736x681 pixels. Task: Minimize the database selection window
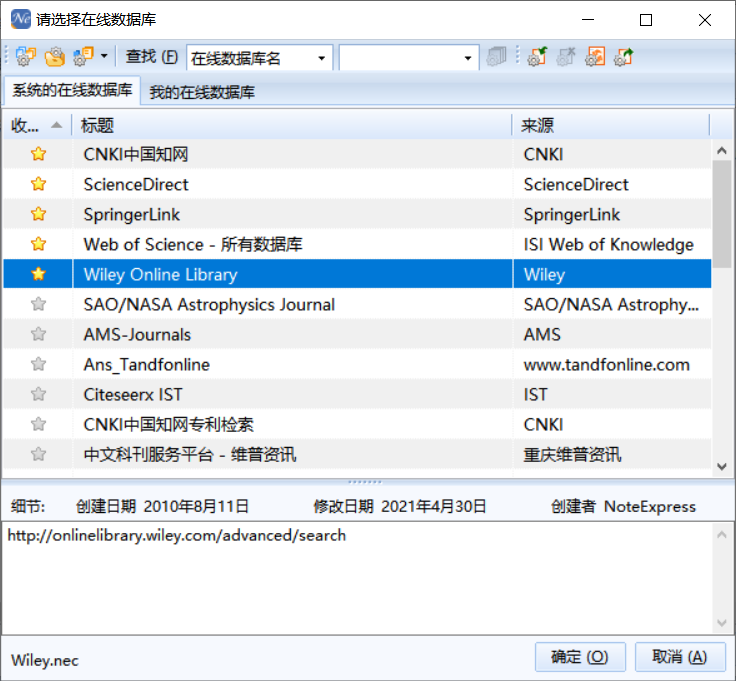pos(588,20)
